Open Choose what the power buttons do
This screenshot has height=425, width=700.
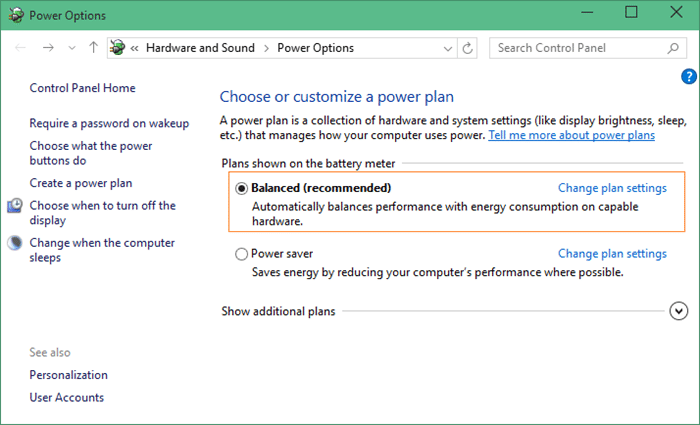pos(91,153)
